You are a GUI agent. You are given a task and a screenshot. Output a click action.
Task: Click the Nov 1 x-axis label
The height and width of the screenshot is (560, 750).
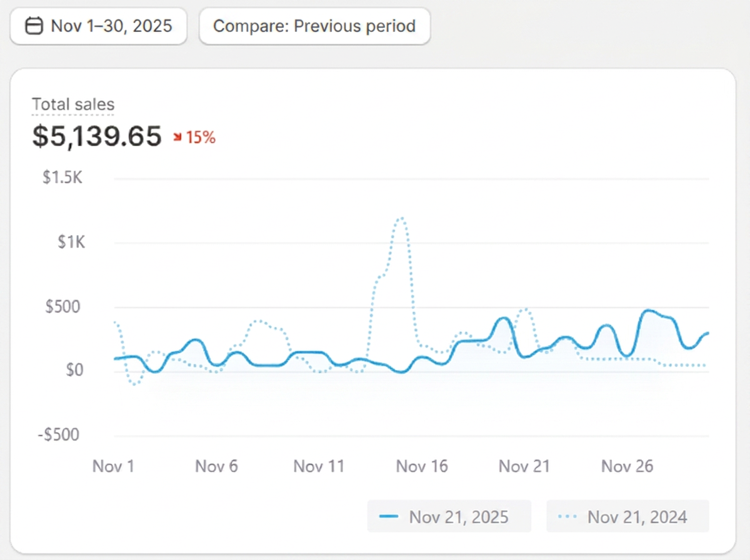[x=114, y=466]
